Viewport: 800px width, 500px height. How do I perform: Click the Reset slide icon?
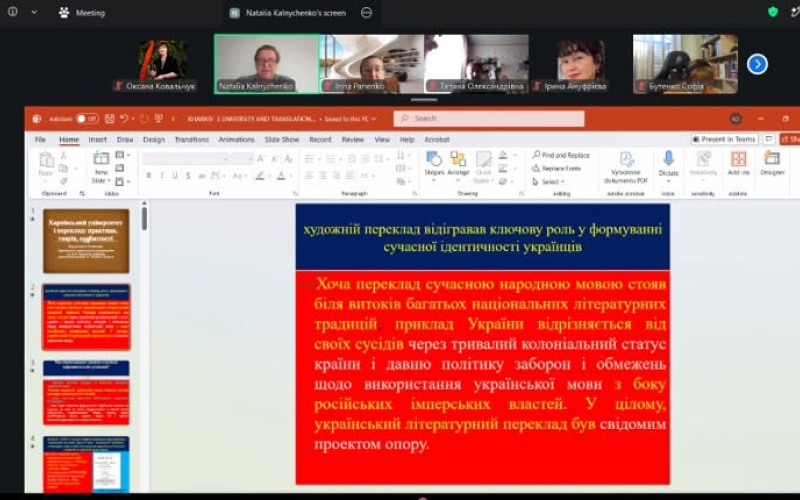120,168
